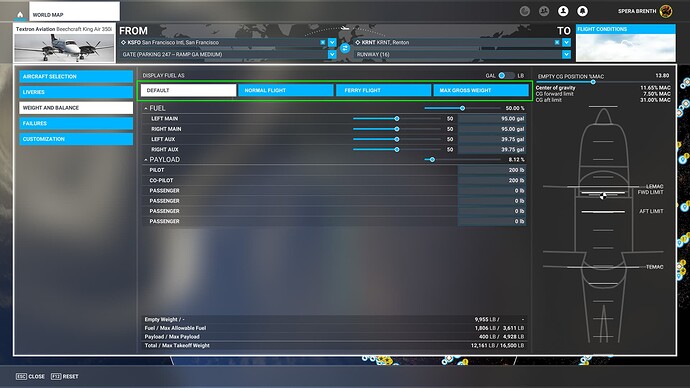Edit the Pilot weight field
This screenshot has height=388, width=690.
(x=492, y=170)
